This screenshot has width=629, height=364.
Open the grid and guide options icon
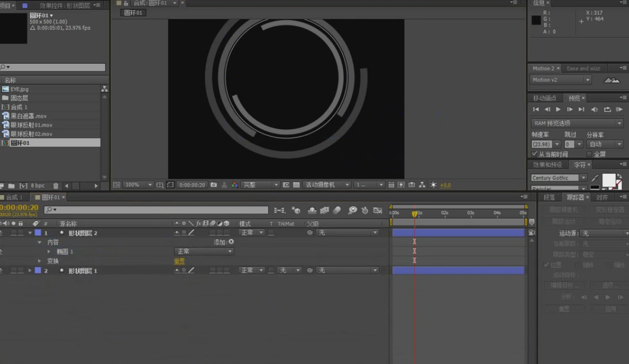click(x=160, y=185)
